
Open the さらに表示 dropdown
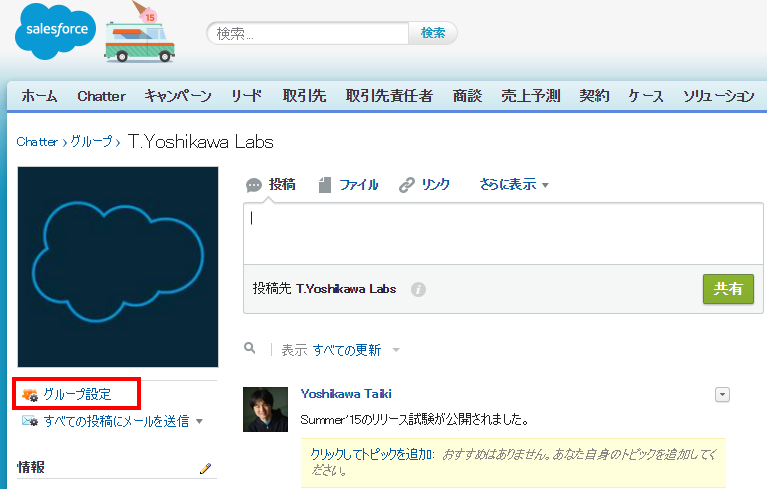click(x=514, y=185)
